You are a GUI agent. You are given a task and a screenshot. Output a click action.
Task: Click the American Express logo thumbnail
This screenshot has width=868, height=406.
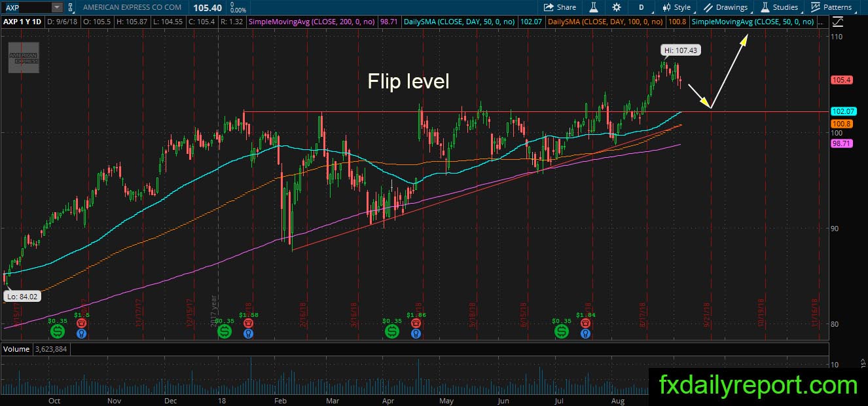(24, 58)
